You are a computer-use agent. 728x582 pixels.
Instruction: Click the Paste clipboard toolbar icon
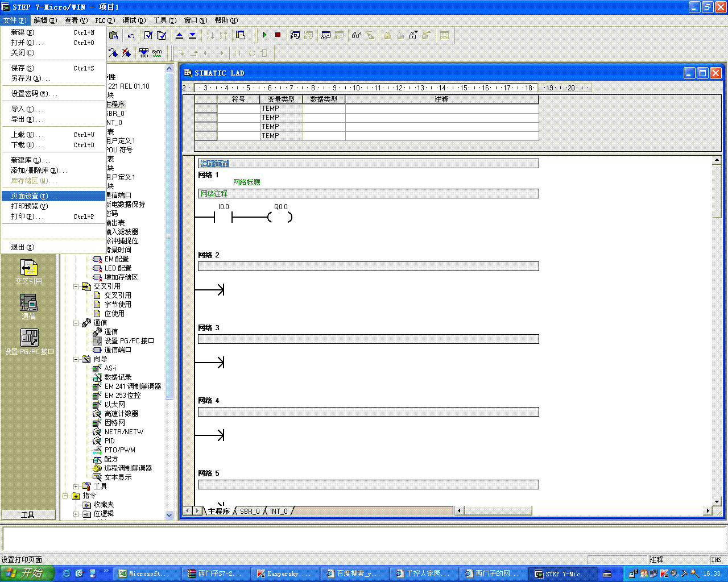click(113, 35)
